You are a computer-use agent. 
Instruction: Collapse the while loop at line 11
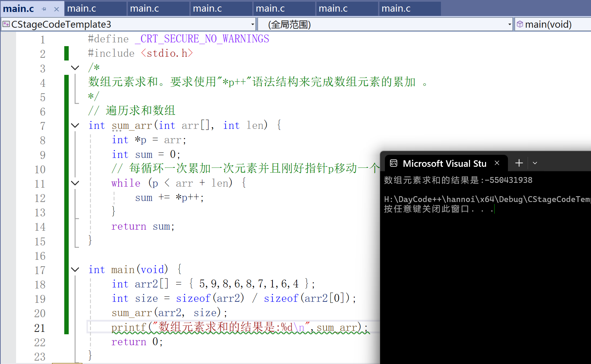(x=75, y=183)
